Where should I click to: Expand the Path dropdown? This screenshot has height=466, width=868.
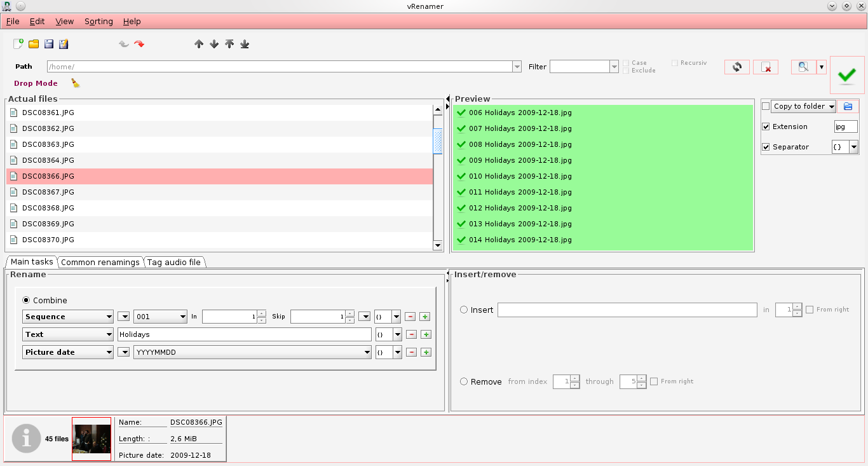coord(517,67)
